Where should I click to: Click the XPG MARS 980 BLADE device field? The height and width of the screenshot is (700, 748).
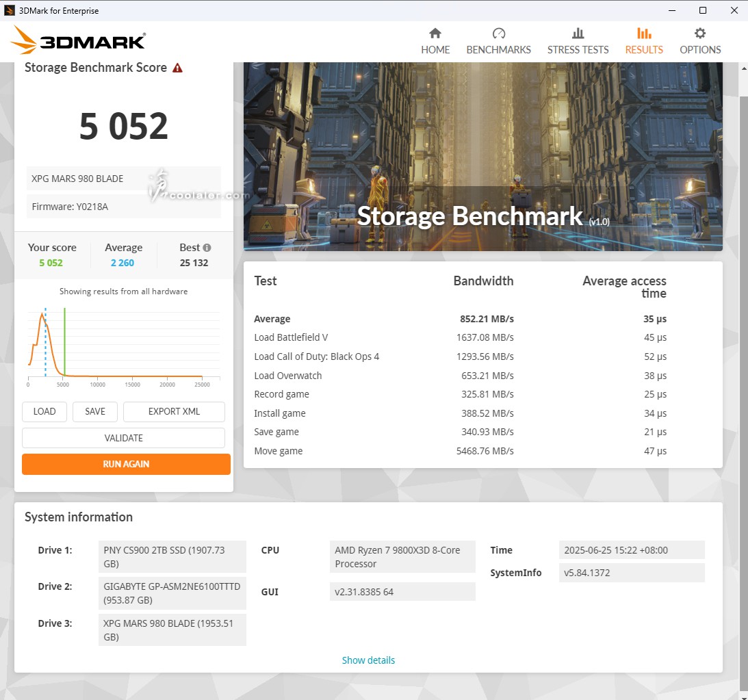[x=124, y=179]
